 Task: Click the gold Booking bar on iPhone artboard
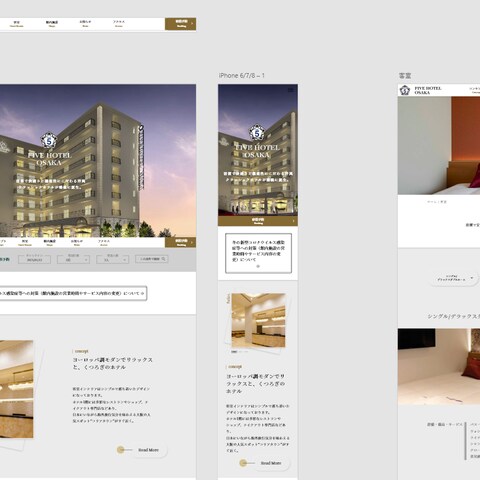click(258, 221)
